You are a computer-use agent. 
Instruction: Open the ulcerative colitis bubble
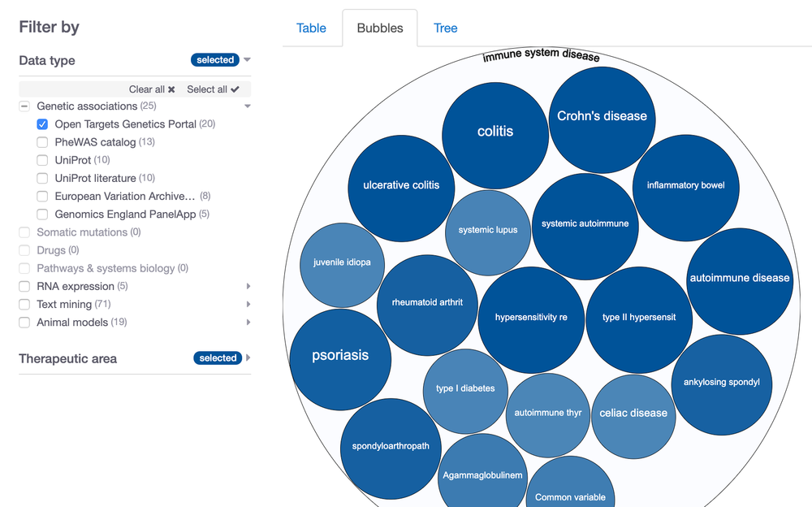click(x=401, y=188)
